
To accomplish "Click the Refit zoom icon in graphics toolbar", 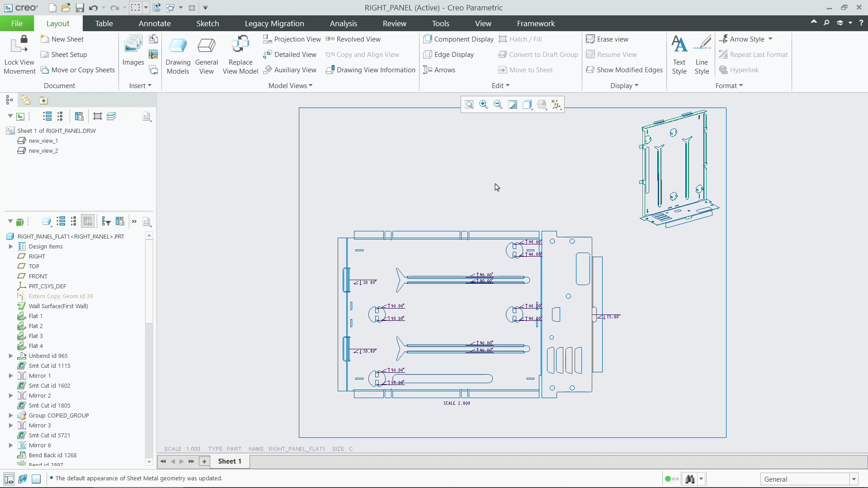I will pyautogui.click(x=469, y=105).
